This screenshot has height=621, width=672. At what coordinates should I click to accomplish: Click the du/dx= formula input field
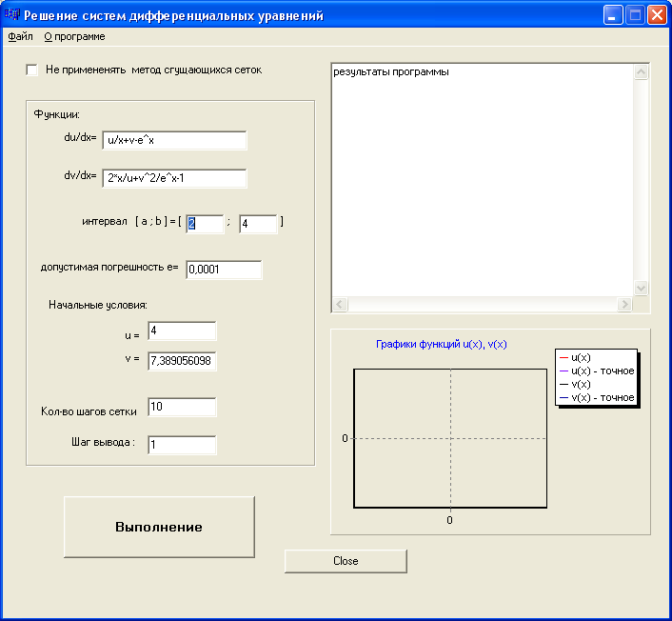click(x=174, y=140)
